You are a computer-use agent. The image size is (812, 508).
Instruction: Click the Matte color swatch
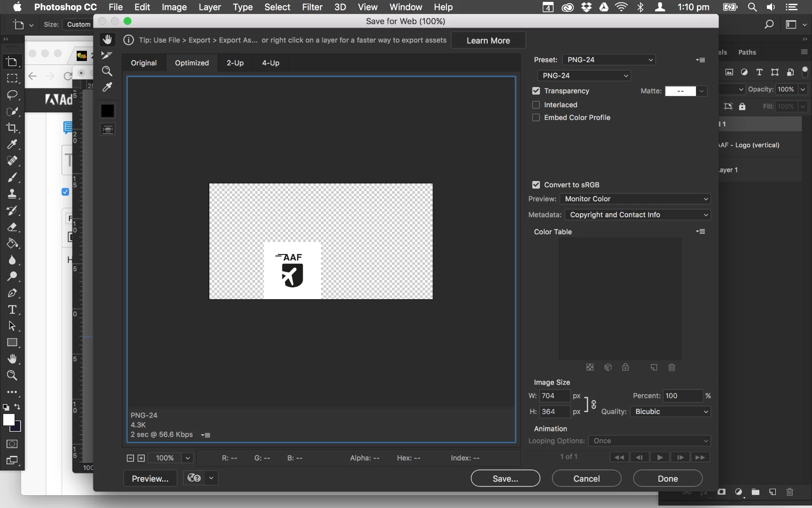pyautogui.click(x=680, y=91)
